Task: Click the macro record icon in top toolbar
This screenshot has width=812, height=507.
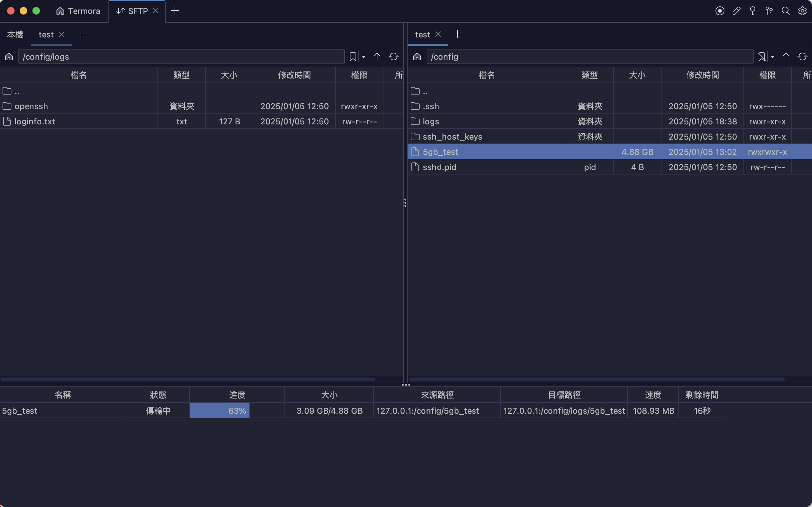Action: pos(719,11)
